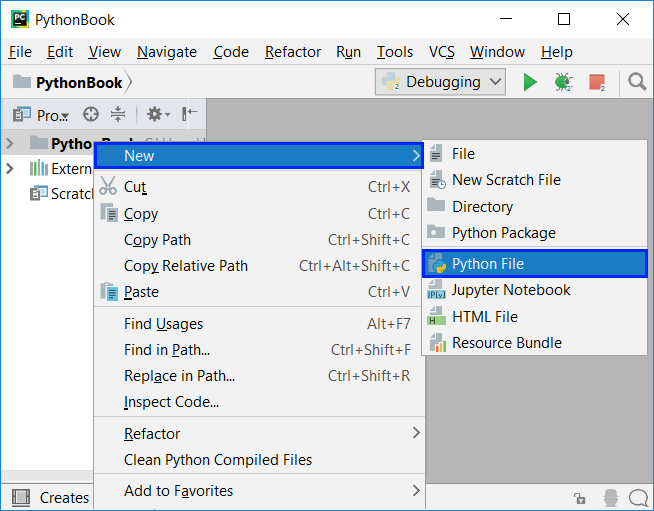Select Python File from the New submenu

coord(487,264)
